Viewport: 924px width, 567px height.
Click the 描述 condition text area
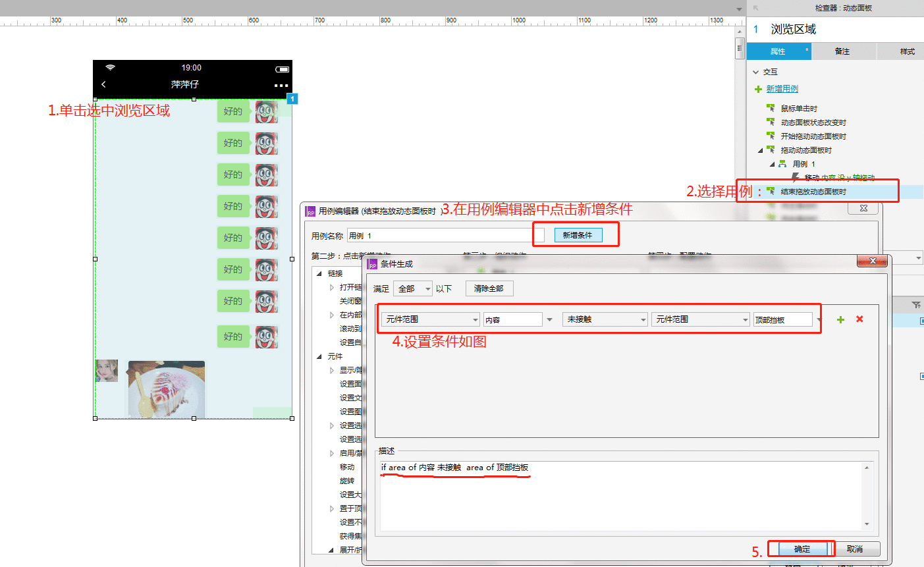(620, 496)
